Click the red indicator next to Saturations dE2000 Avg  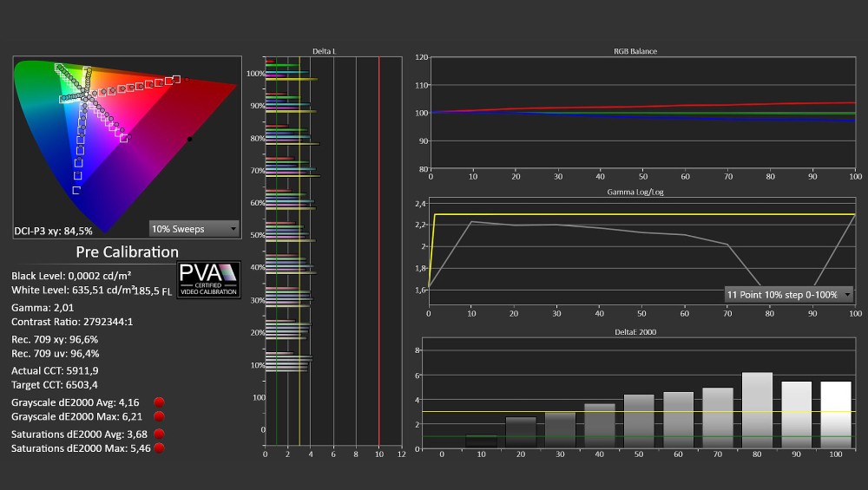pyautogui.click(x=159, y=434)
